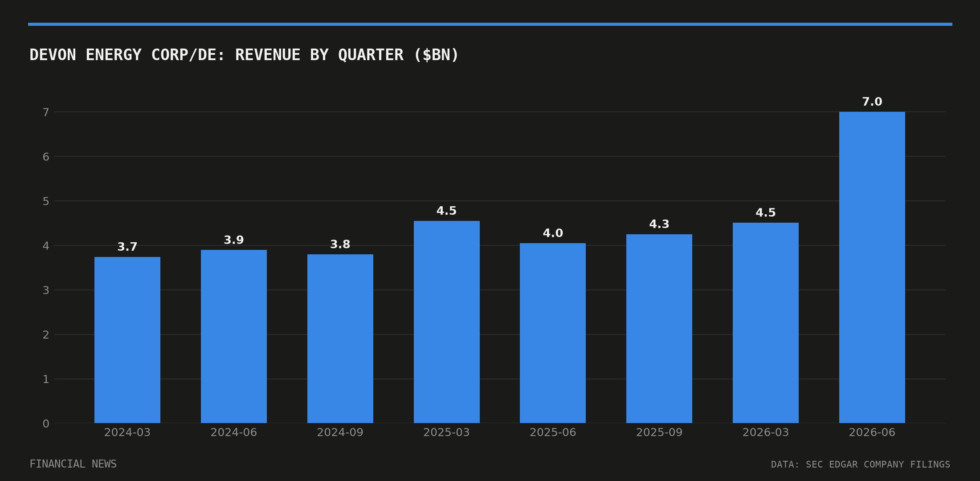Select the 2025-09 revenue bar
Image resolution: width=980 pixels, height=481 pixels.
pyautogui.click(x=659, y=329)
